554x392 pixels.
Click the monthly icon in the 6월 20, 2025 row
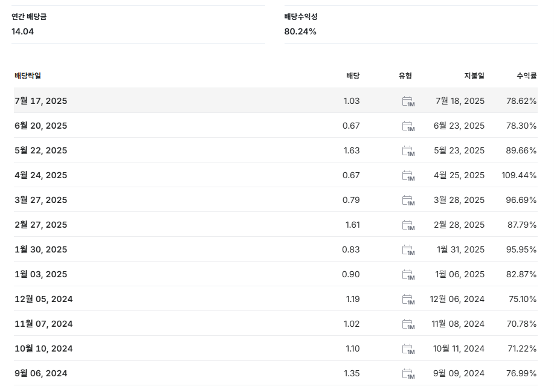point(408,126)
